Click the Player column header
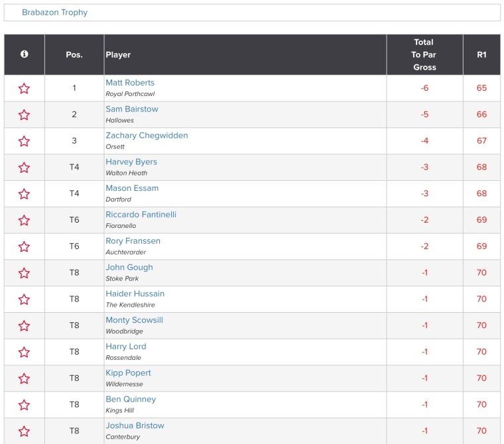Screen dimensions: 504x444 pos(118,55)
